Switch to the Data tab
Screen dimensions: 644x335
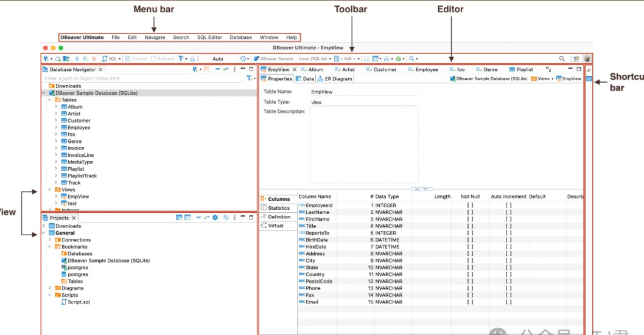pyautogui.click(x=305, y=78)
